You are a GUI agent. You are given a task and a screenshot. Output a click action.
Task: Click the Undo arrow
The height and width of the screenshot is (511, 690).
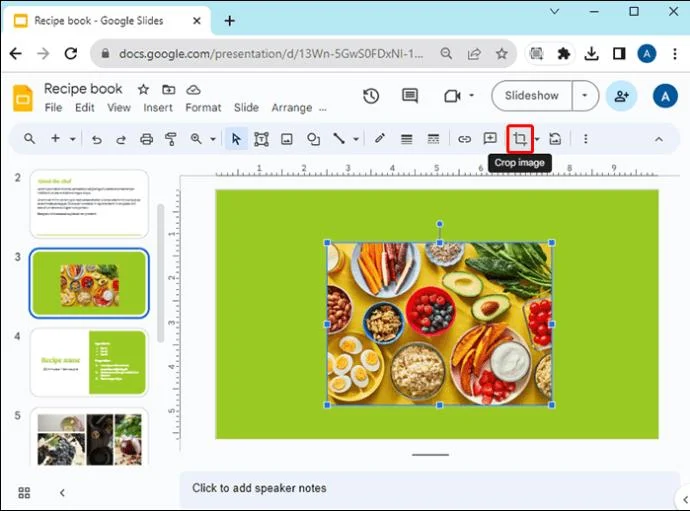[96, 140]
